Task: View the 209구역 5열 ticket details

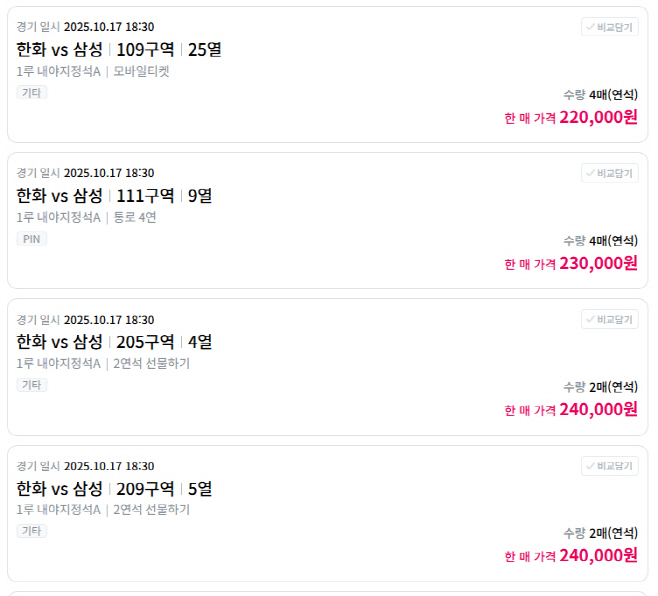Action: click(x=114, y=489)
